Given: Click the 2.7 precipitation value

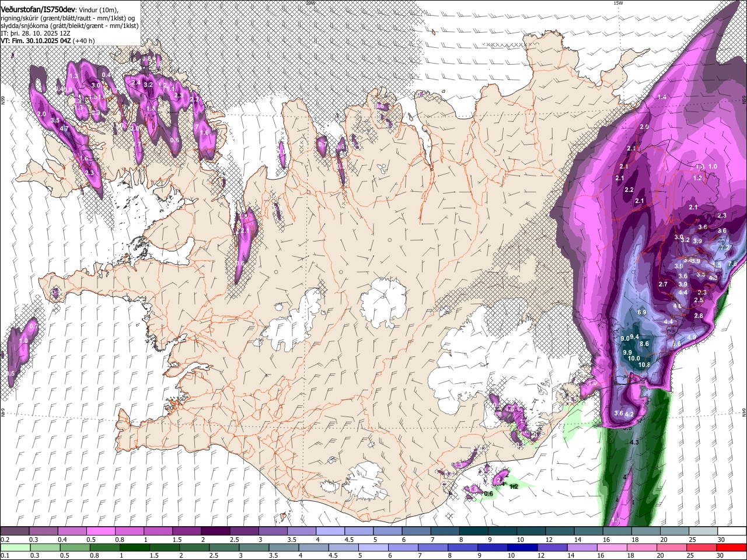Looking at the screenshot, I should tap(663, 284).
